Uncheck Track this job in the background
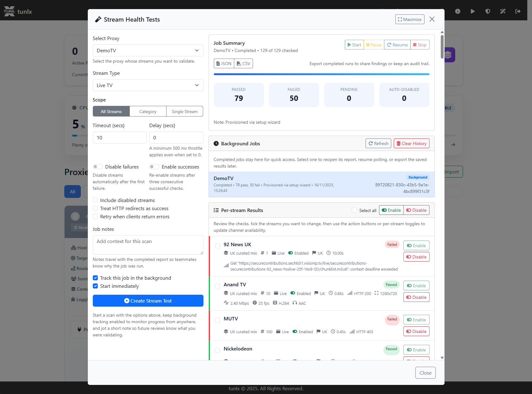532x394 pixels. click(95, 278)
